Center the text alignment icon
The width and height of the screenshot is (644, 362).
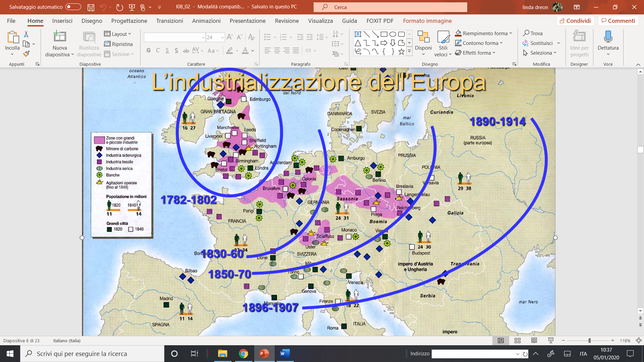tap(277, 51)
